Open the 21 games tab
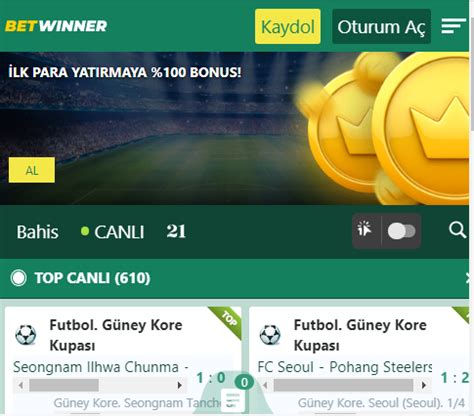 [176, 231]
